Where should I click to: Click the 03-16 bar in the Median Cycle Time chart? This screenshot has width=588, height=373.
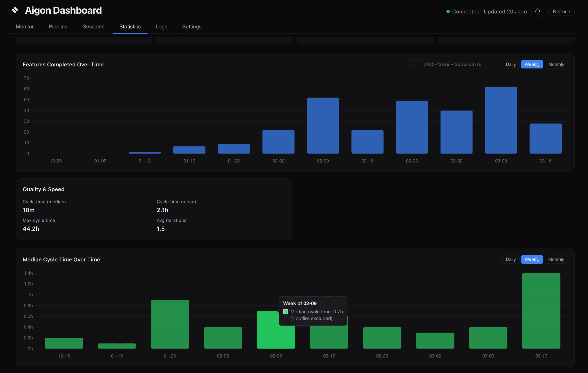[x=541, y=311]
